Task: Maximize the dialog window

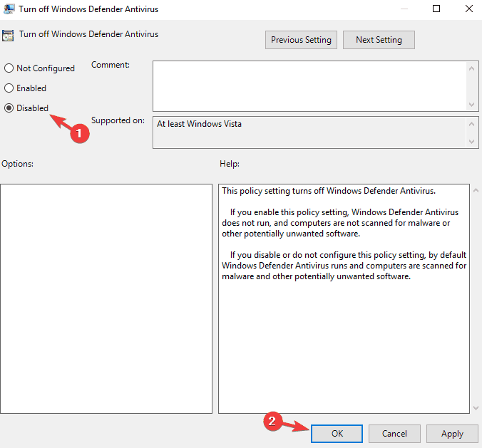Action: click(x=436, y=9)
